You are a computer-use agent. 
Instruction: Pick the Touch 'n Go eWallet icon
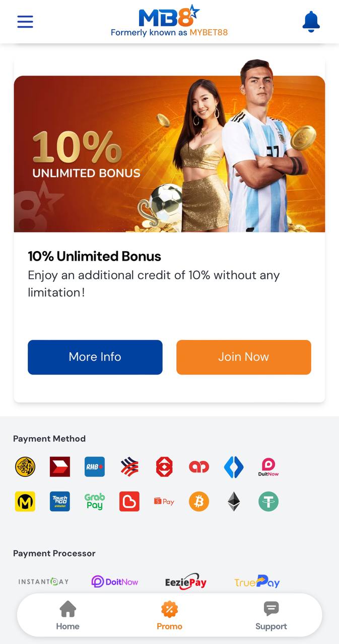[60, 502]
